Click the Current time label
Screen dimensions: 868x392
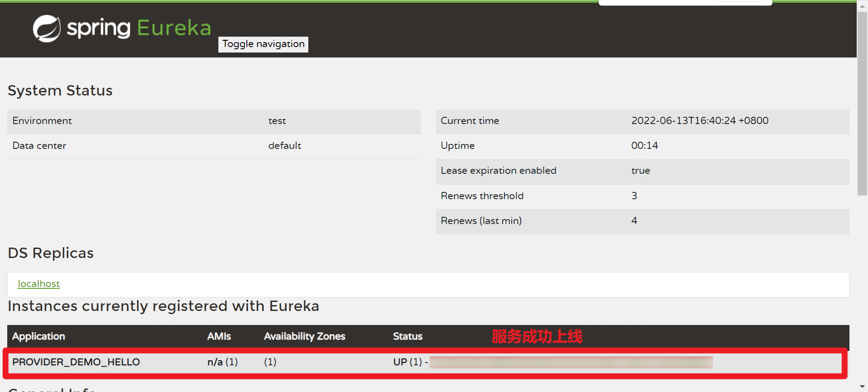pos(470,121)
